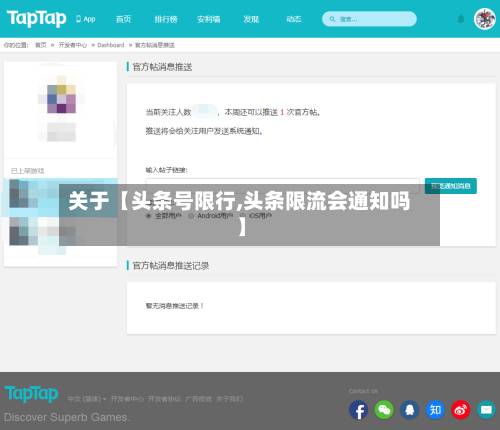Click the footer TapTap logo
Image resolution: width=500 pixels, height=430 pixels.
[x=32, y=394]
